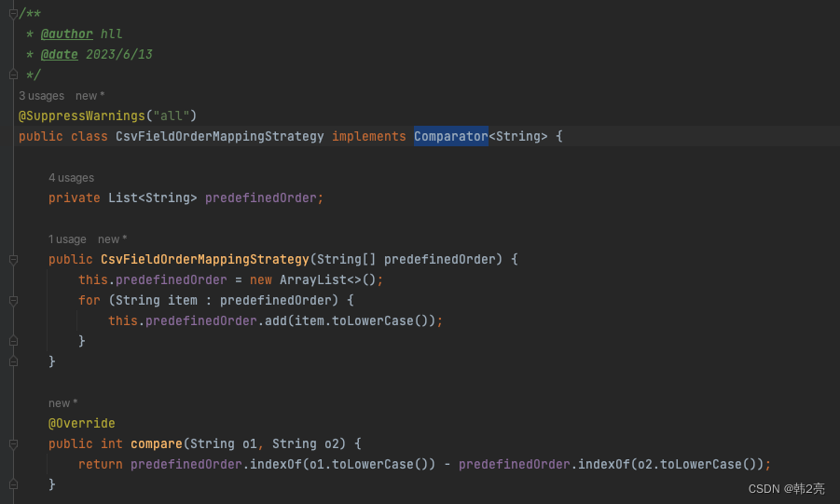Viewport: 840px width, 504px height.
Task: Click the compare method closing fold marker
Action: pos(13,484)
